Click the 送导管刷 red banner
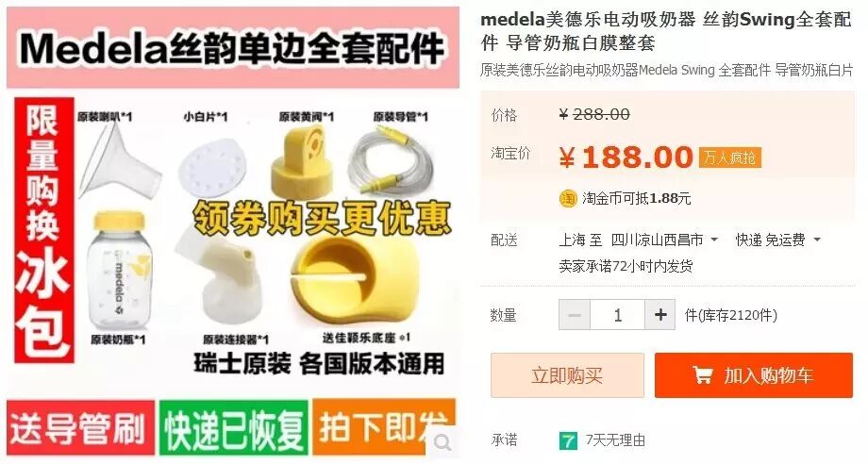Image resolution: width=868 pixels, height=464 pixels. tap(80, 429)
